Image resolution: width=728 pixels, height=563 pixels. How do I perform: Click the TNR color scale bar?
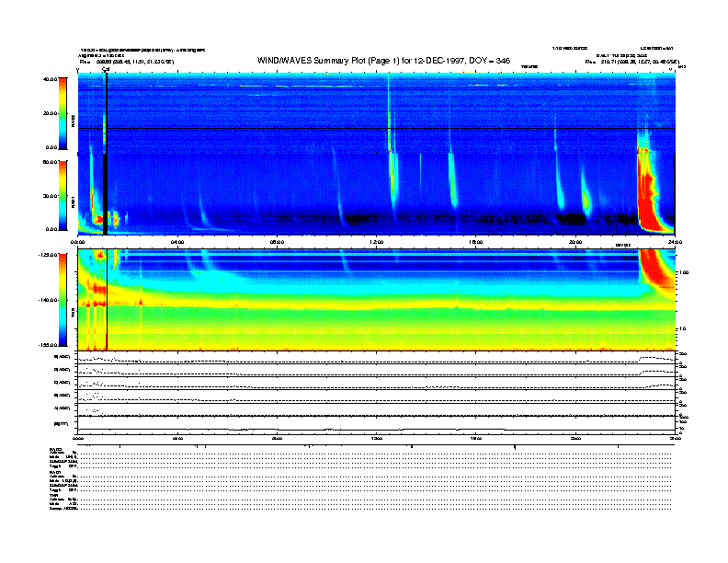[x=63, y=300]
